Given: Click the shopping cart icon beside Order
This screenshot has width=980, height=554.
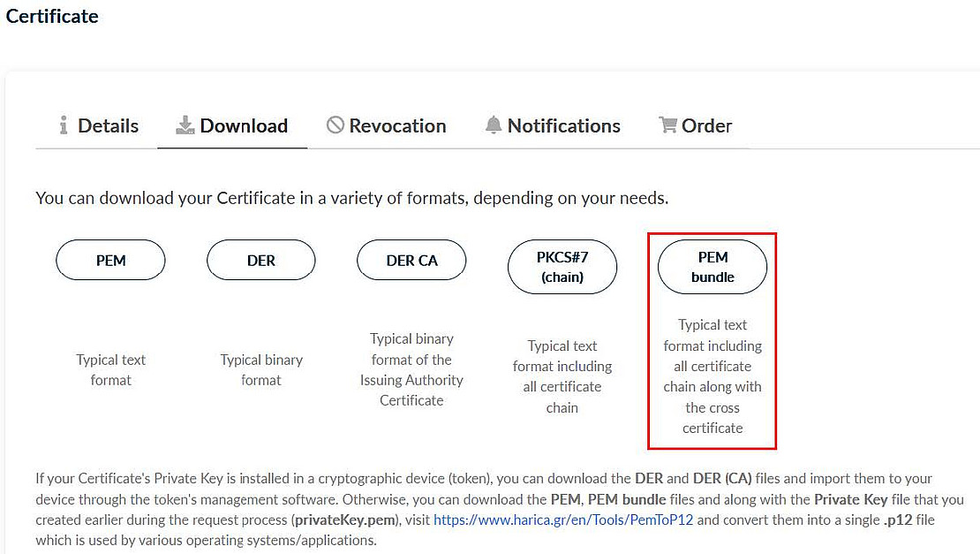Looking at the screenshot, I should pos(667,125).
